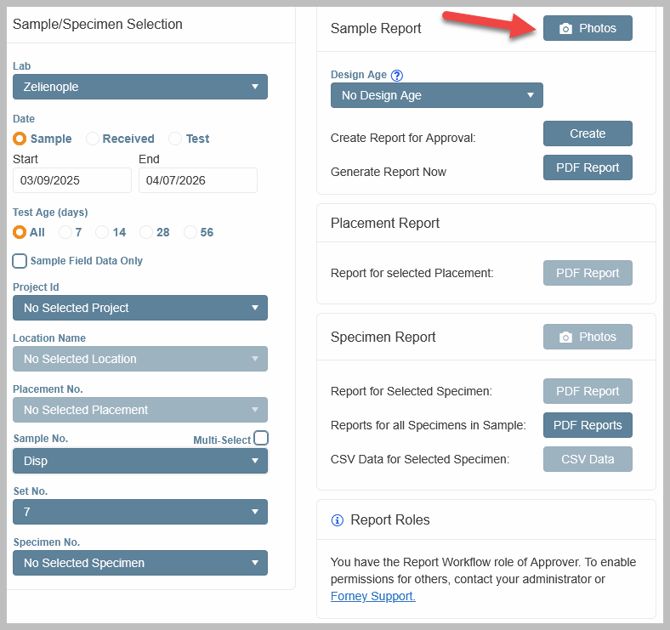Open Specimen Report Photos camera button
Viewport: 670px width, 630px height.
coord(587,337)
